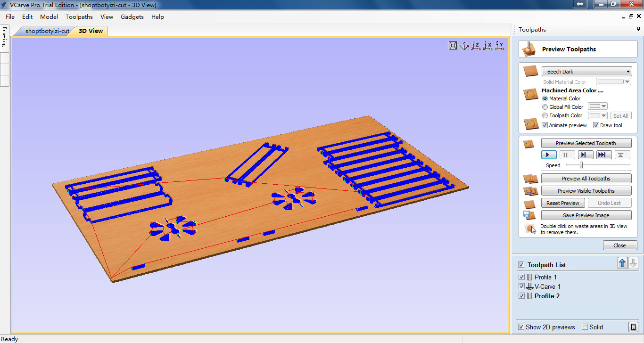Open the Beech Dark material dropdown
Screen dimensions: 644x343
pyautogui.click(x=587, y=72)
